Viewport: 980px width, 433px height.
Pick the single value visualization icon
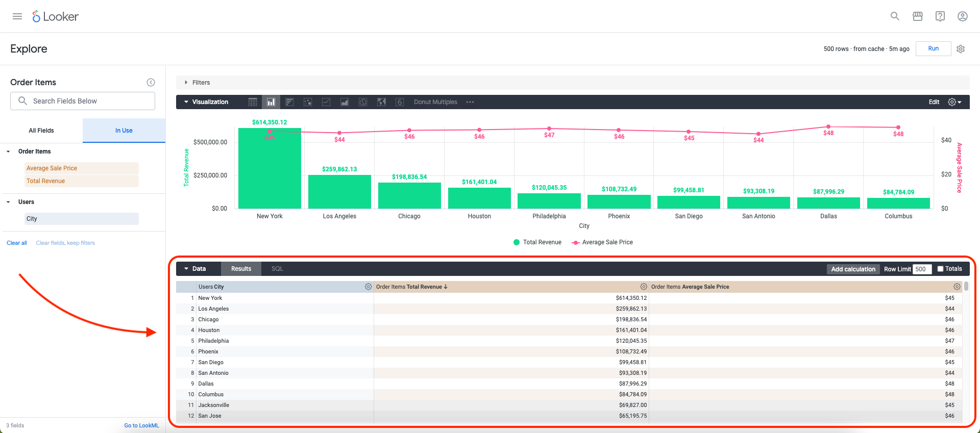point(400,102)
